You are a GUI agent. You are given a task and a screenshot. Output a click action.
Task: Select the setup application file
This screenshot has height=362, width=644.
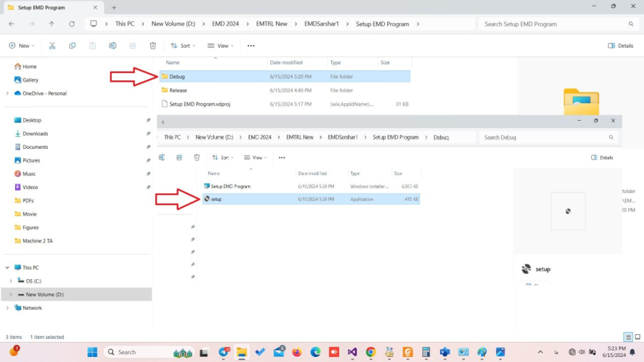pyautogui.click(x=216, y=199)
